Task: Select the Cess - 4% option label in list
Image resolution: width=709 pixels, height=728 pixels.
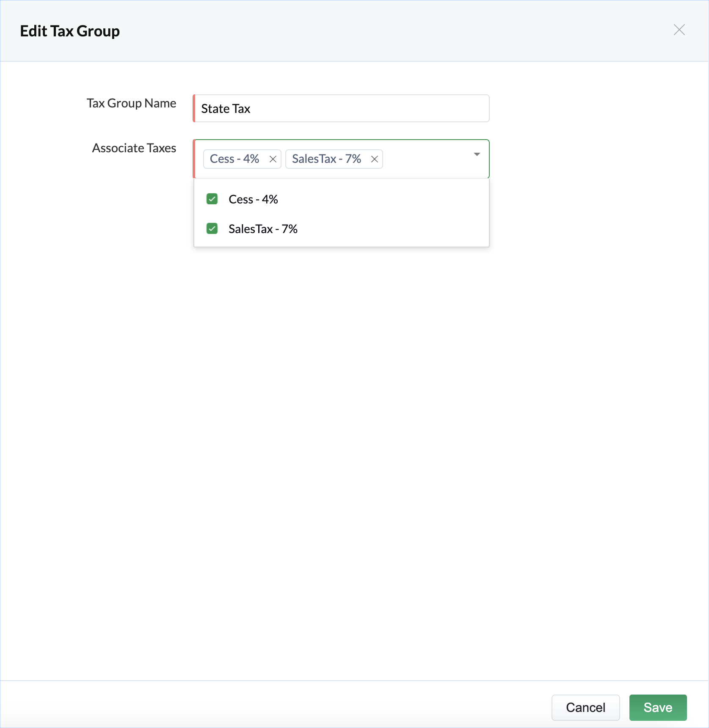Action: pos(253,199)
